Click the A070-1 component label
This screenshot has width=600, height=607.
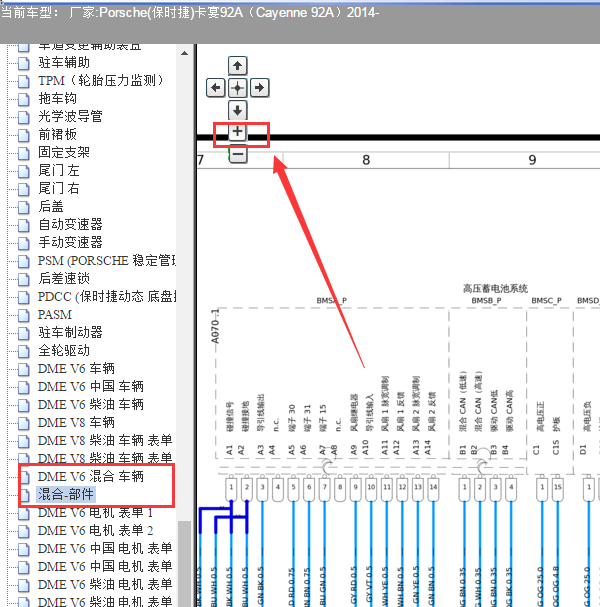(215, 326)
